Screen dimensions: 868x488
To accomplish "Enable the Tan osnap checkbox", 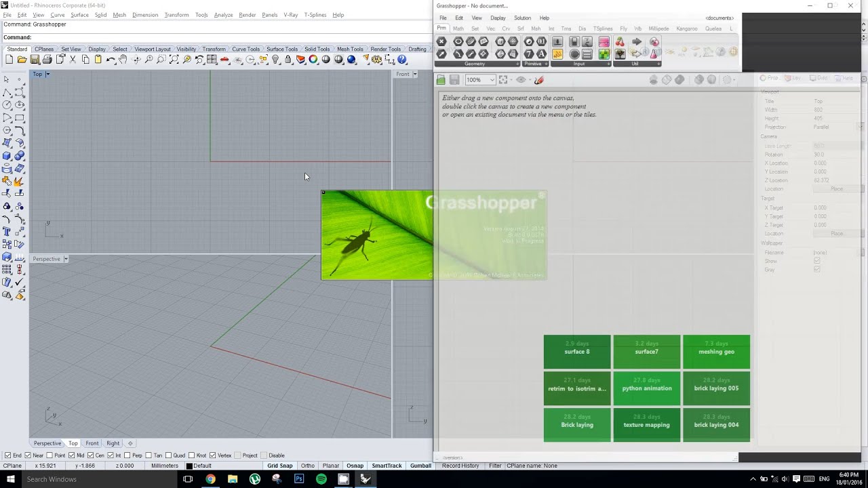I will pos(149,455).
